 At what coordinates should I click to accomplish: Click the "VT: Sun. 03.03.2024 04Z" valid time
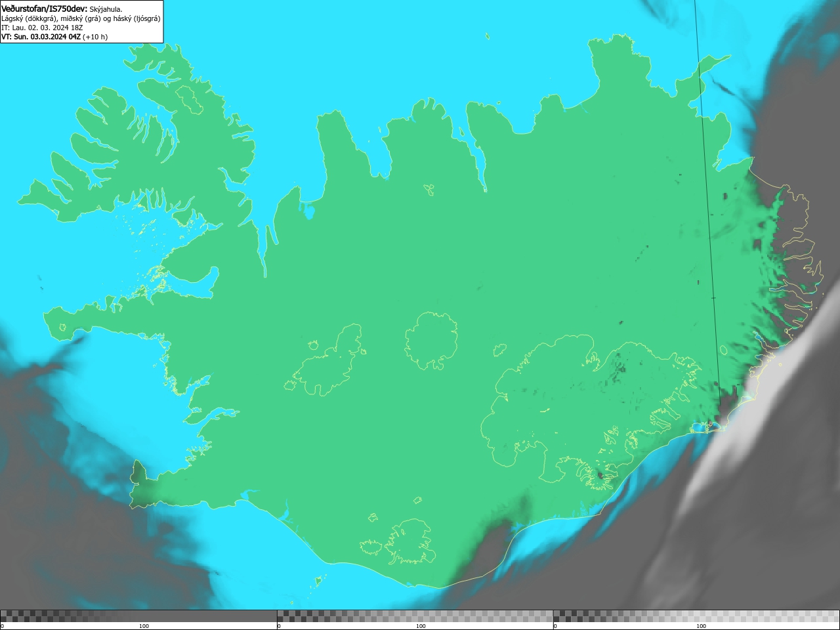click(41, 37)
